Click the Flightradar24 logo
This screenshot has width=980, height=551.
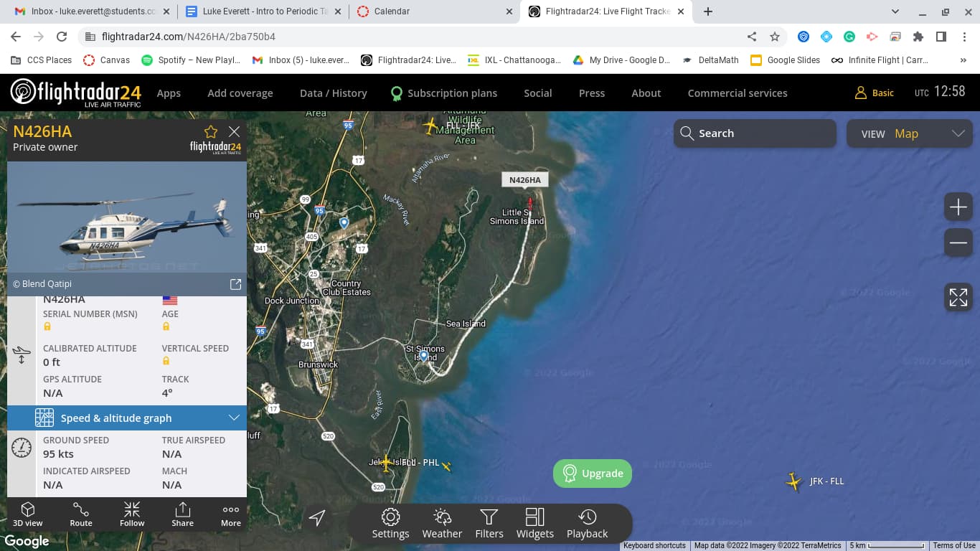(x=76, y=93)
